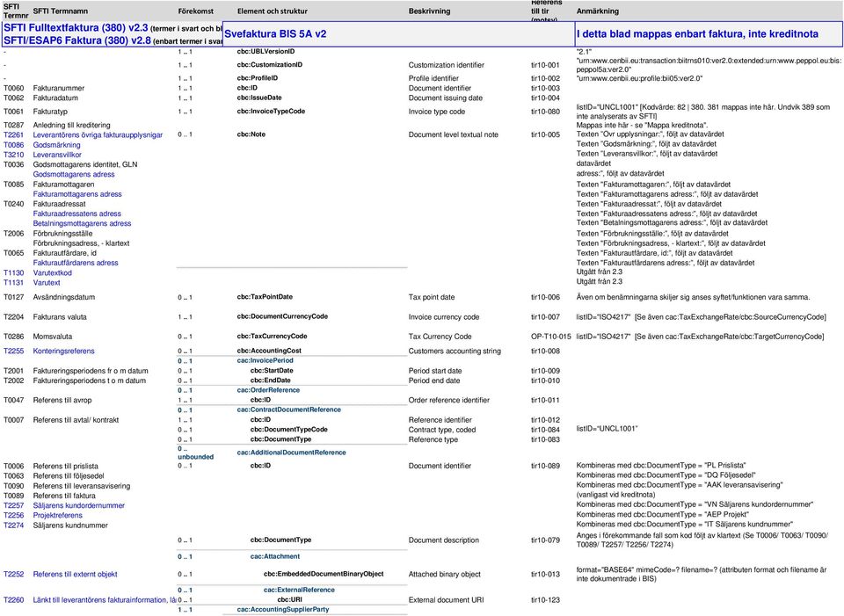This screenshot has height=616, width=844.
Task: Select the 'Förekomst' column header
Action: coord(196,11)
